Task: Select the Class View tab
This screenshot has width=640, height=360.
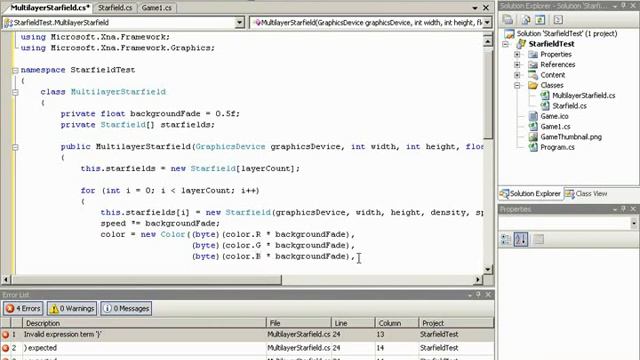Action: coord(587,194)
